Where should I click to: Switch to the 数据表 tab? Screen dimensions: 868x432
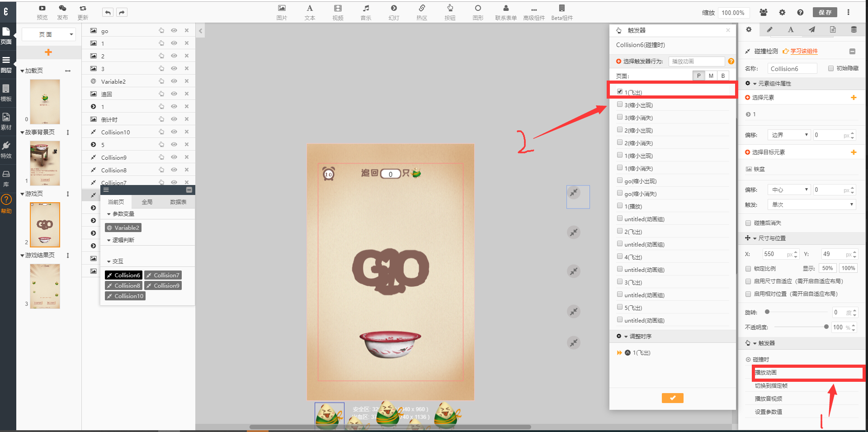coord(178,202)
